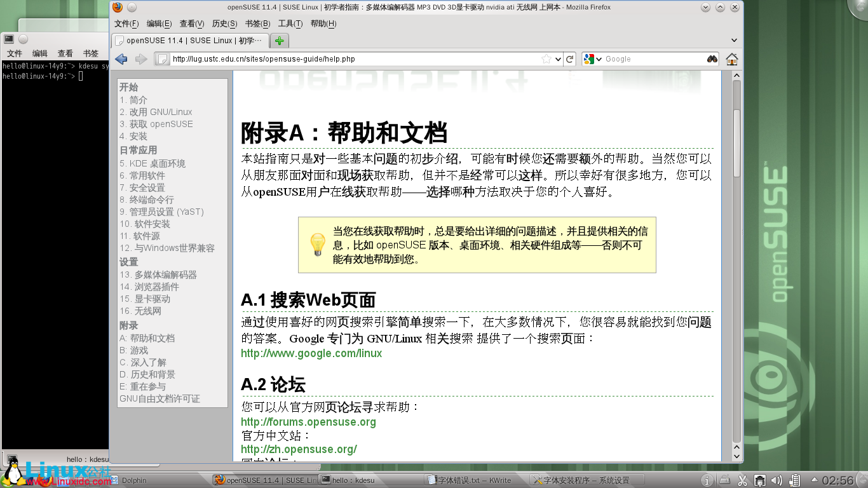The width and height of the screenshot is (868, 488).
Task: Show hidden system tray icons arrow
Action: click(x=815, y=480)
